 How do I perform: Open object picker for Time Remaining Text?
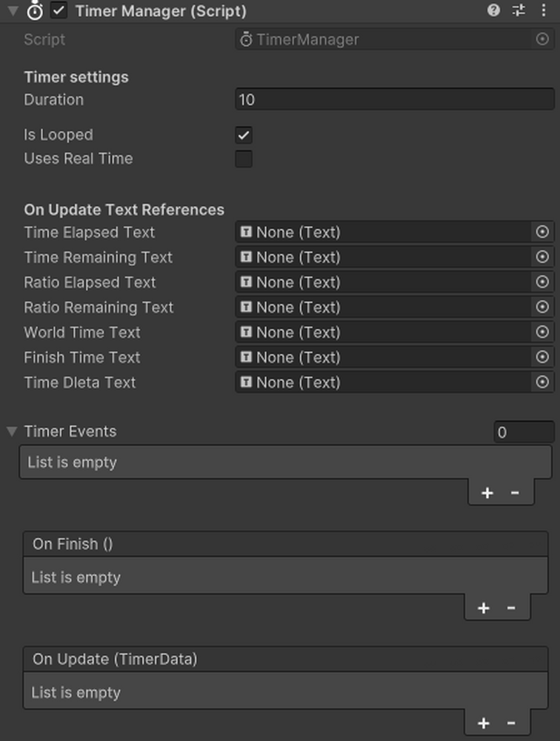pyautogui.click(x=543, y=257)
